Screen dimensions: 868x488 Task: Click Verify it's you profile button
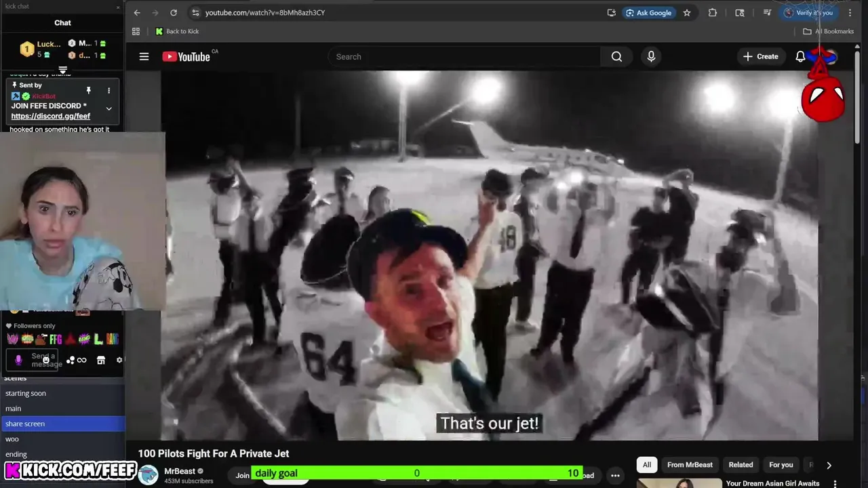(808, 12)
